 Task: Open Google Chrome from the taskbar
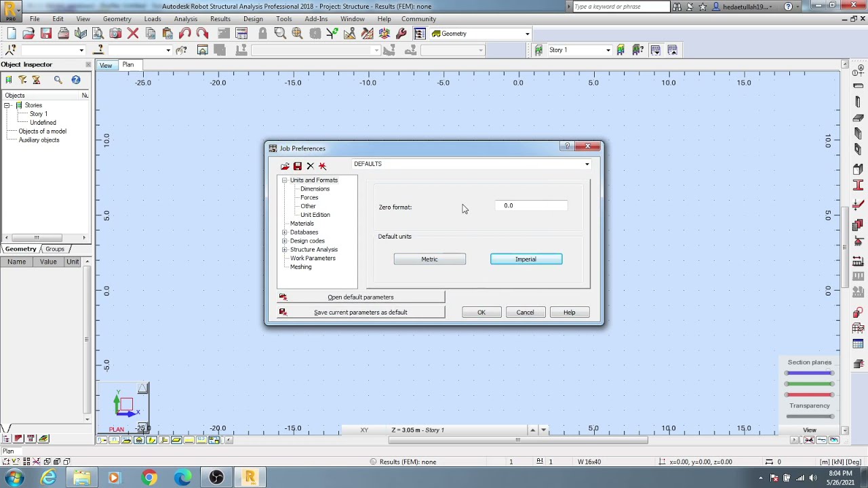point(149,478)
